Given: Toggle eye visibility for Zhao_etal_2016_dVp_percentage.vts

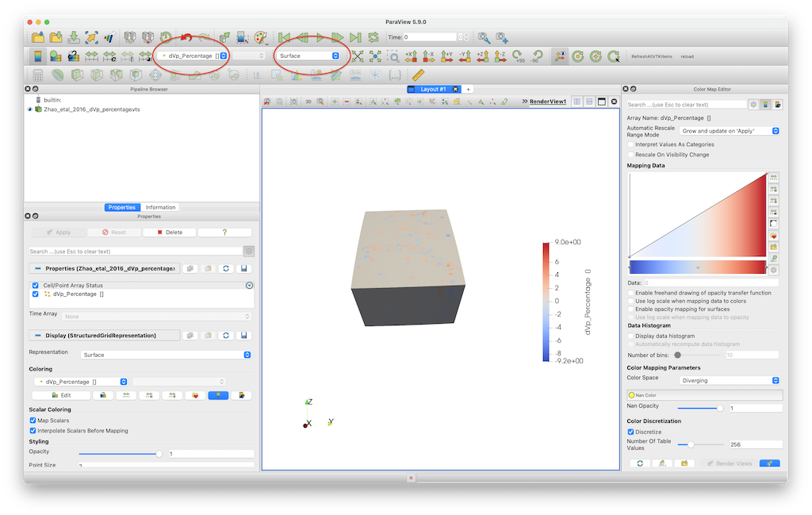Looking at the screenshot, I should 30,110.
